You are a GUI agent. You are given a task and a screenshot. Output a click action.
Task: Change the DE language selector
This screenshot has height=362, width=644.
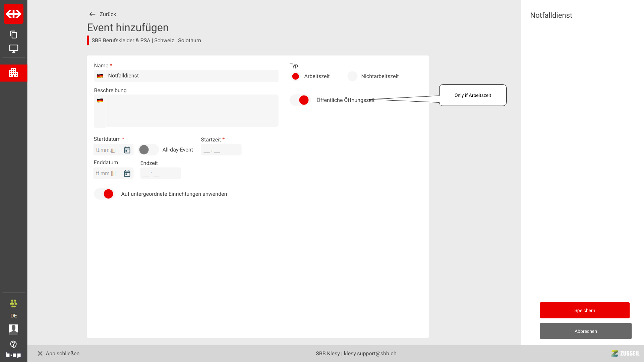point(13,316)
